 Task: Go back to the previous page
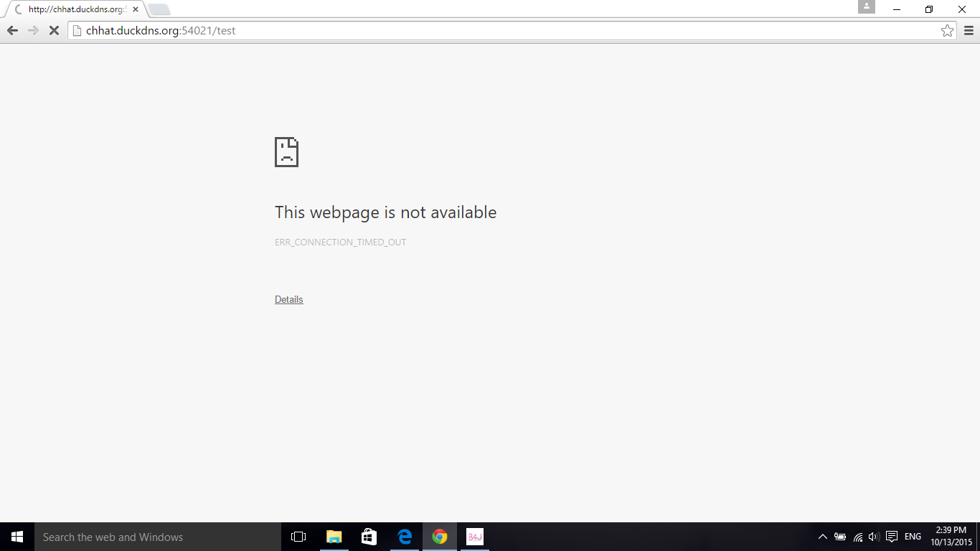tap(12, 31)
